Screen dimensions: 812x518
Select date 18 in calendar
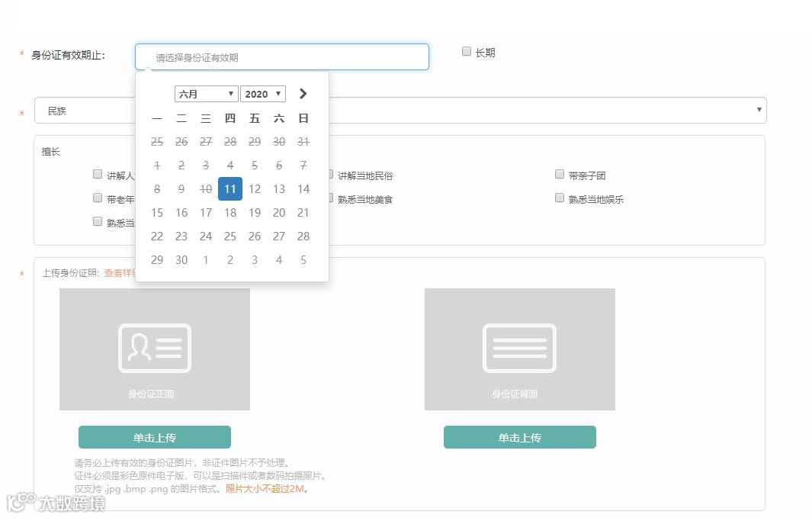coord(230,213)
